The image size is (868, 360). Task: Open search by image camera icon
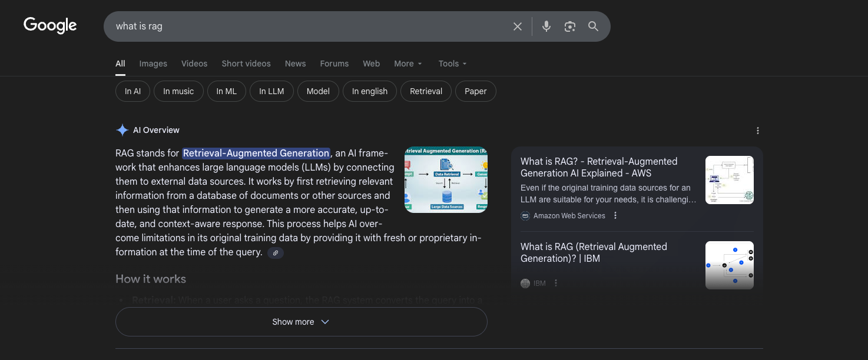pos(569,26)
